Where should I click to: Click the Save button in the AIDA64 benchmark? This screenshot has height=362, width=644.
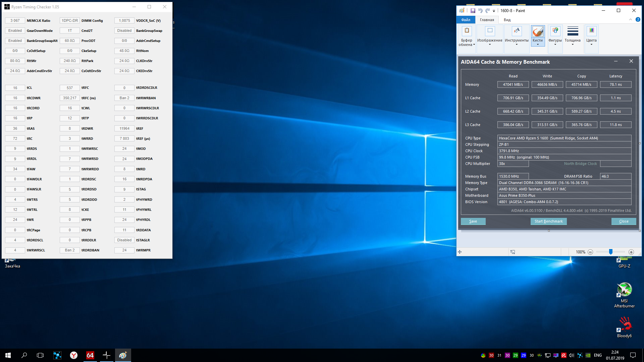click(473, 221)
